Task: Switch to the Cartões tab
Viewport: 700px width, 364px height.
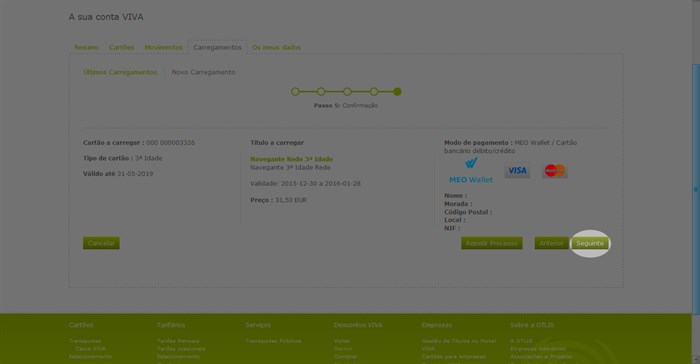Action: [121, 47]
